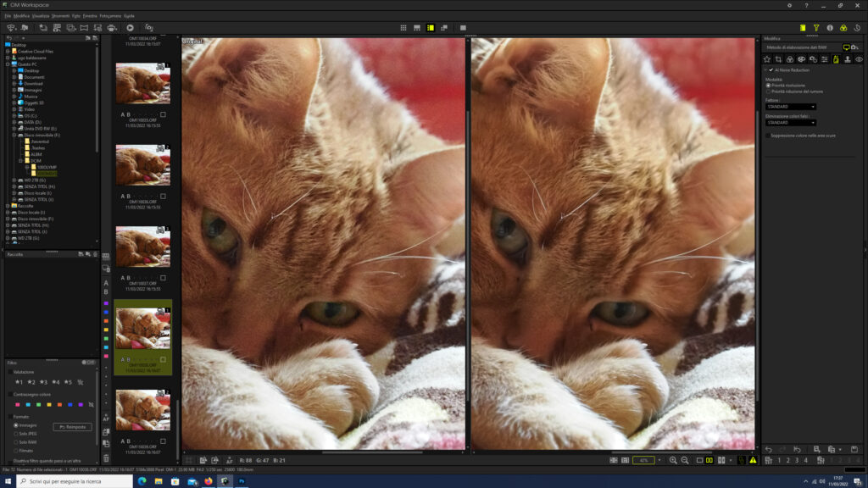Select the crop tool in the Modifica panel
This screenshot has height=488, width=868.
(x=778, y=59)
